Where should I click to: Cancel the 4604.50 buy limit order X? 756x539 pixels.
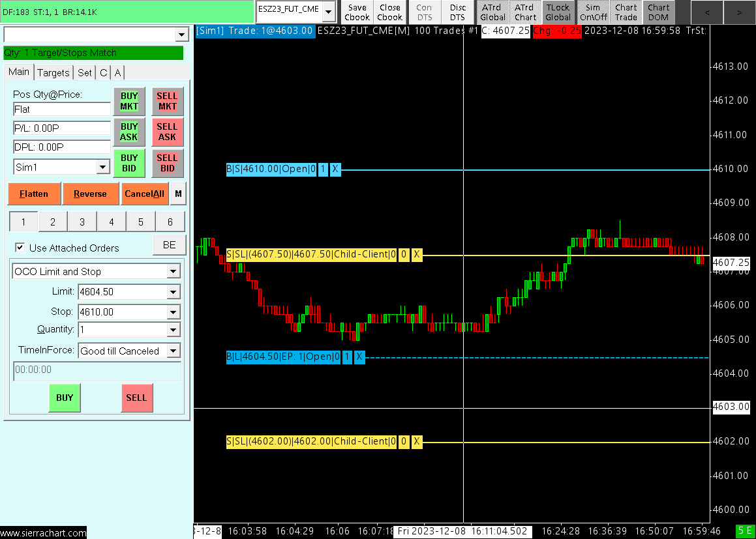tap(359, 357)
